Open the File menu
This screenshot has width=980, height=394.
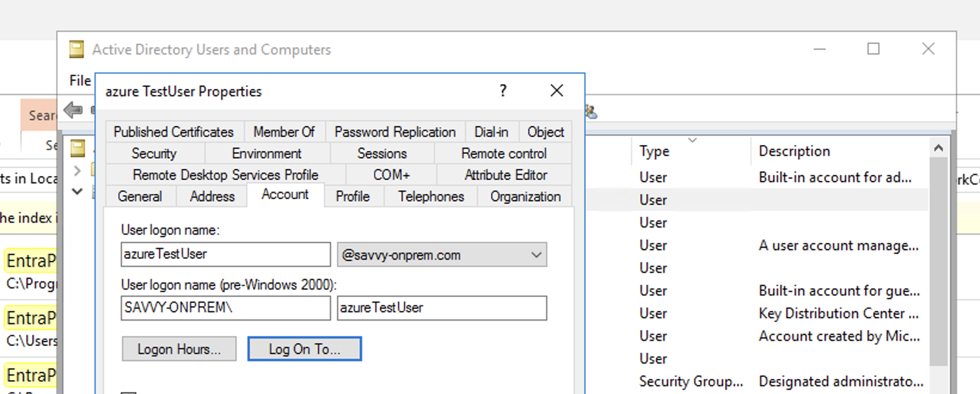[x=80, y=81]
